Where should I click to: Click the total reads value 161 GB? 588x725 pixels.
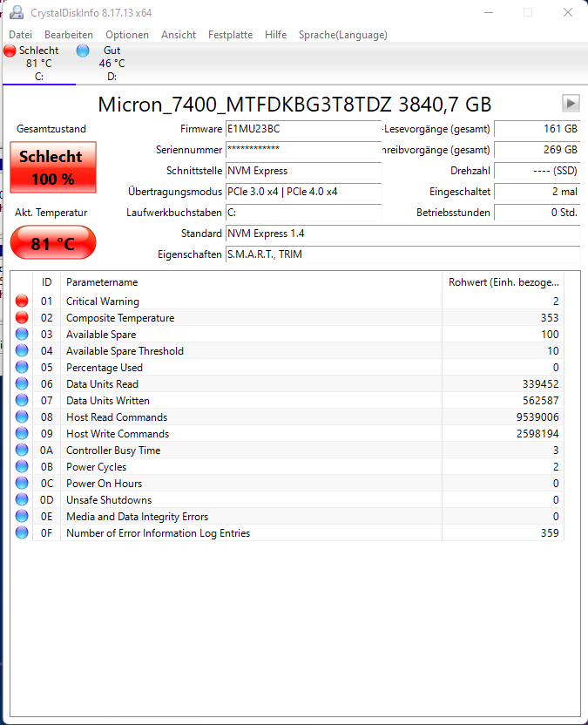pyautogui.click(x=537, y=129)
